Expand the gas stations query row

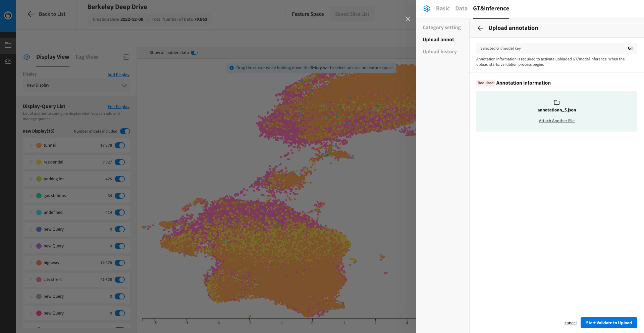31,196
